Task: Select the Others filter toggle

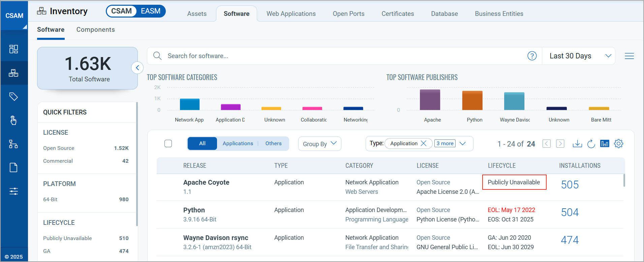Action: pyautogui.click(x=273, y=143)
